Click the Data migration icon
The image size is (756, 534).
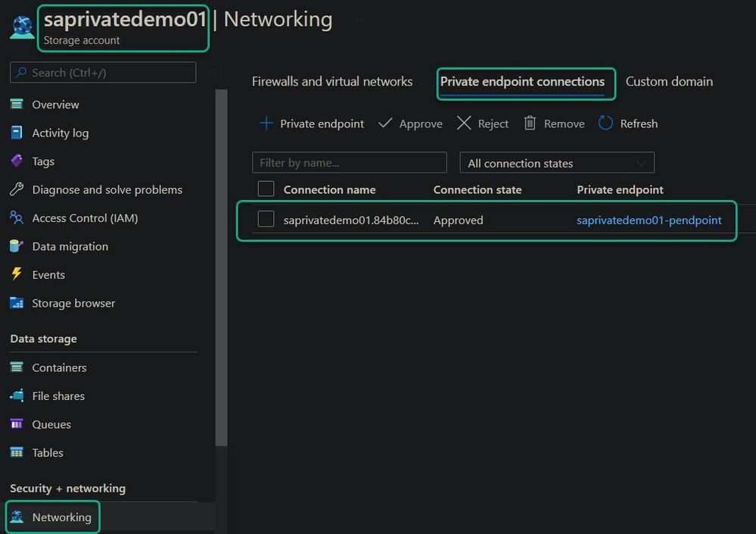(x=17, y=246)
